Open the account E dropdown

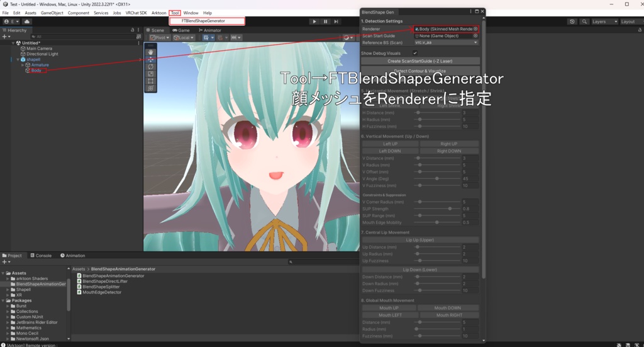[12, 21]
